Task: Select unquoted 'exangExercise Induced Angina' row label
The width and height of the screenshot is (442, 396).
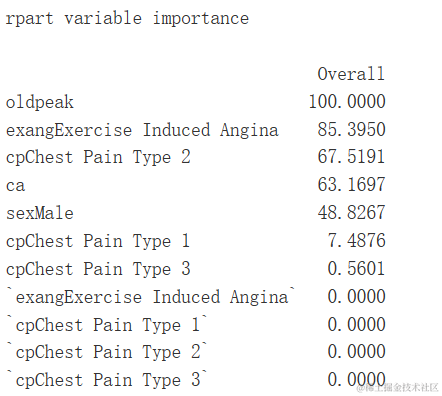Action: click(142, 130)
